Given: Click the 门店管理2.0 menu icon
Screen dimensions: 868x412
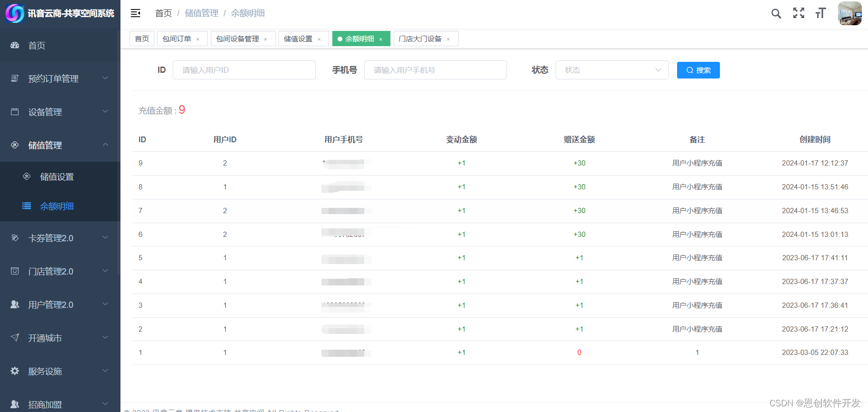Looking at the screenshot, I should pos(15,271).
